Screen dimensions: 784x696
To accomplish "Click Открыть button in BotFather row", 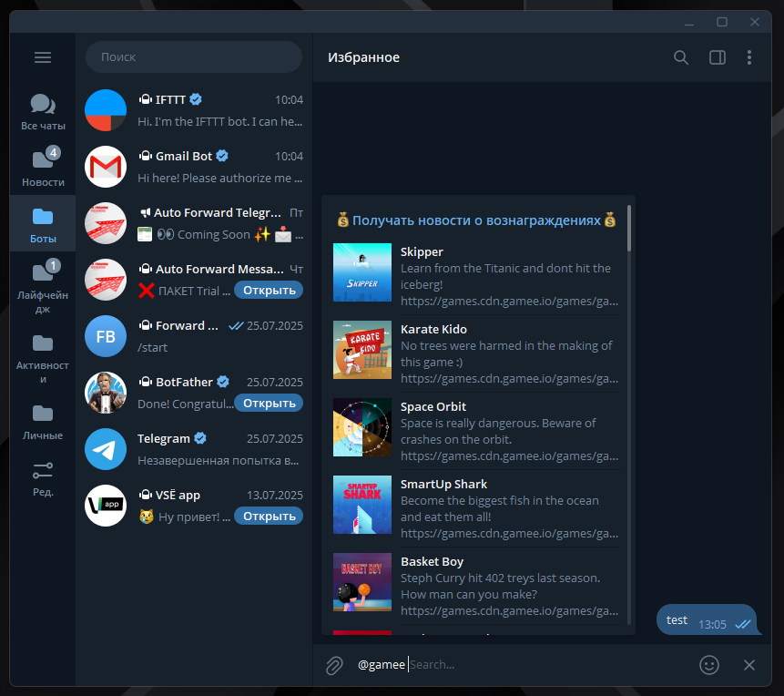I will [x=269, y=404].
